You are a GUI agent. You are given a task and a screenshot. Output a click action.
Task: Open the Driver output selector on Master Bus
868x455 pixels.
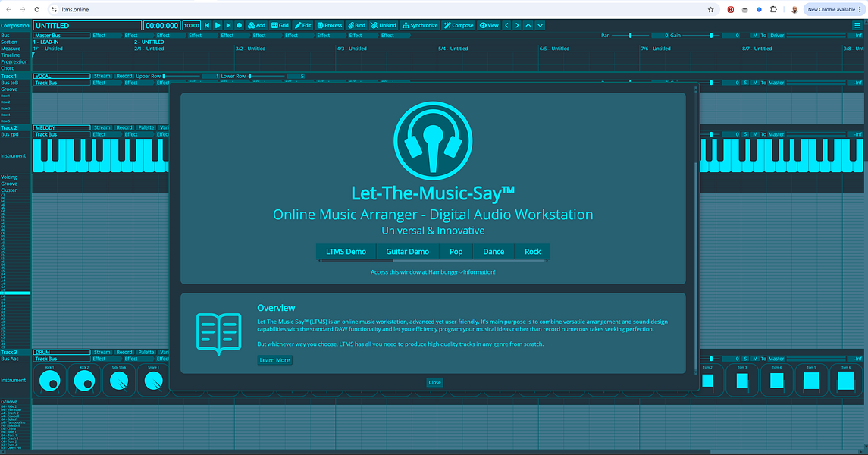coord(777,36)
